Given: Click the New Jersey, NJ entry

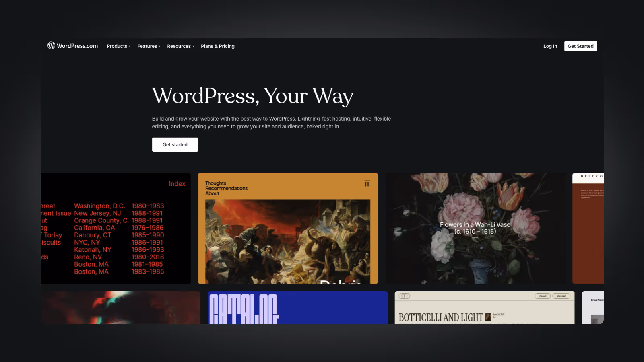Looking at the screenshot, I should click(97, 213).
